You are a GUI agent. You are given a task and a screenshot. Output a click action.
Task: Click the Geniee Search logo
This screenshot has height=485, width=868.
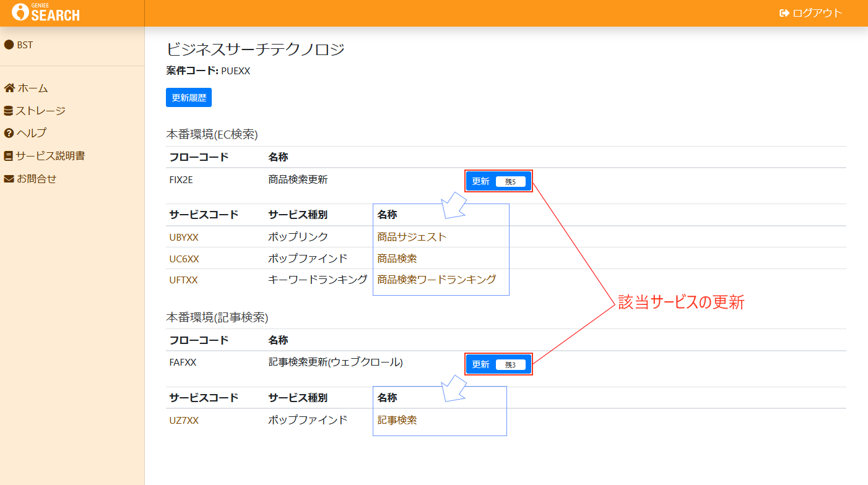pyautogui.click(x=46, y=12)
